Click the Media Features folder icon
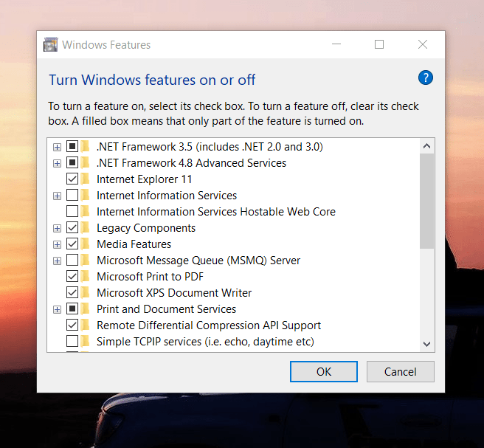 86,244
